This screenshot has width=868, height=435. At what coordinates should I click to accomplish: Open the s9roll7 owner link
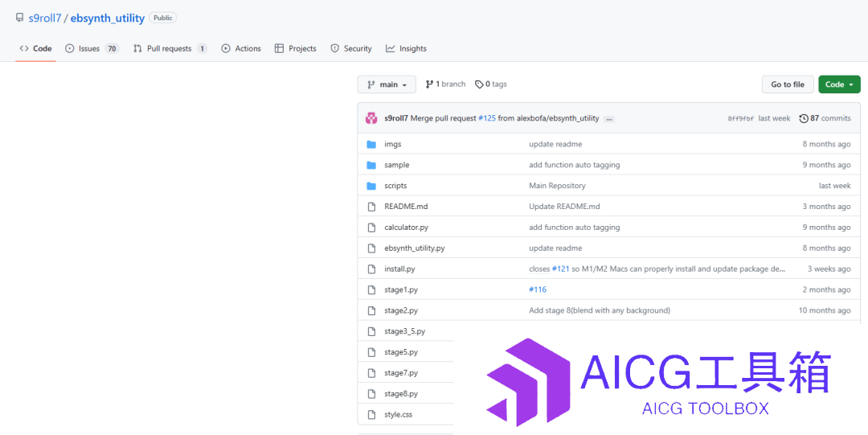click(x=45, y=18)
